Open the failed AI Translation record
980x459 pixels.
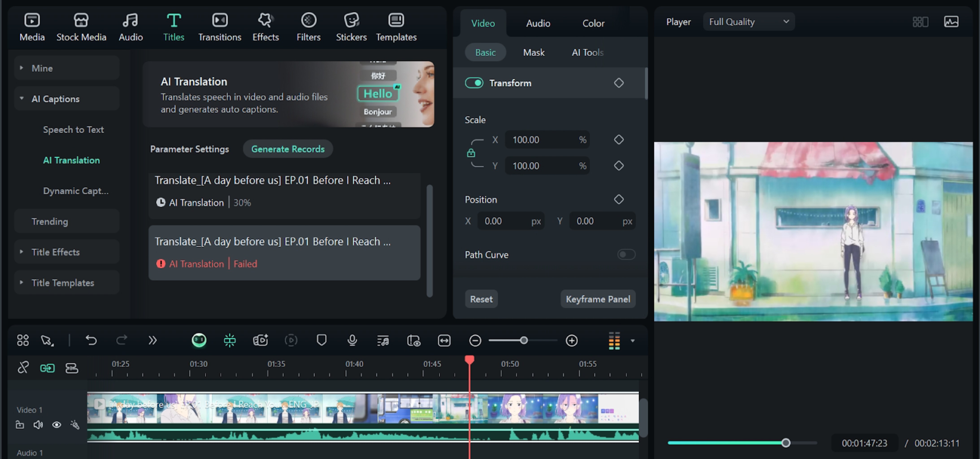coord(284,253)
